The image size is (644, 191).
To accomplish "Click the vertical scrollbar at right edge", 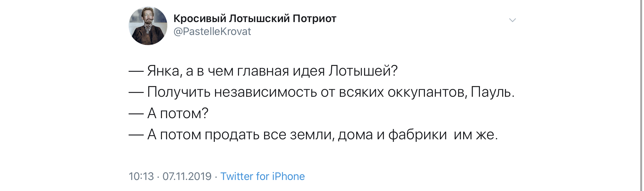I will pyautogui.click(x=641, y=95).
